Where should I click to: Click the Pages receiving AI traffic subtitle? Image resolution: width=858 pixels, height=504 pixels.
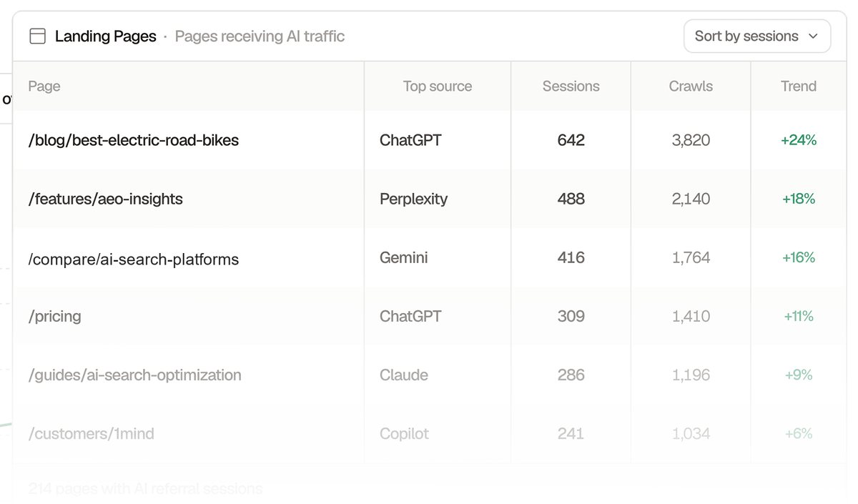(260, 36)
